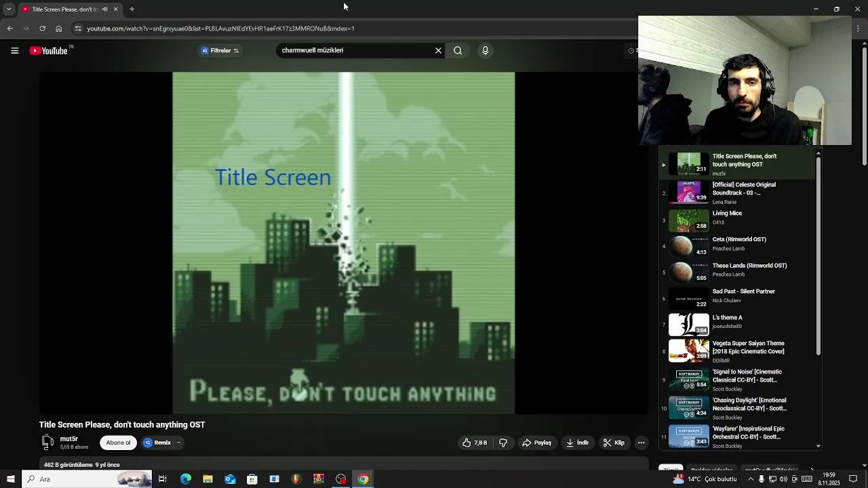
Task: Play Celeste Original Soundtrack from playlist
Action: [x=738, y=192]
